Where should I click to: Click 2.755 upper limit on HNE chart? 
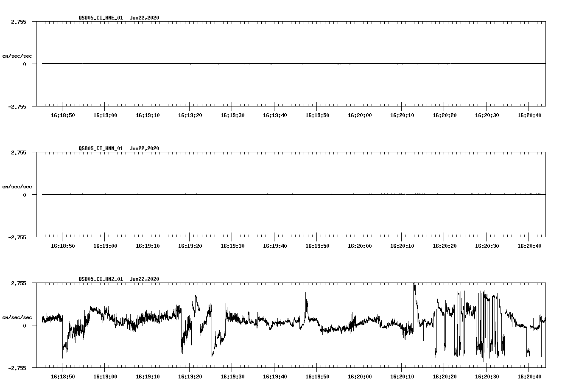(x=19, y=22)
